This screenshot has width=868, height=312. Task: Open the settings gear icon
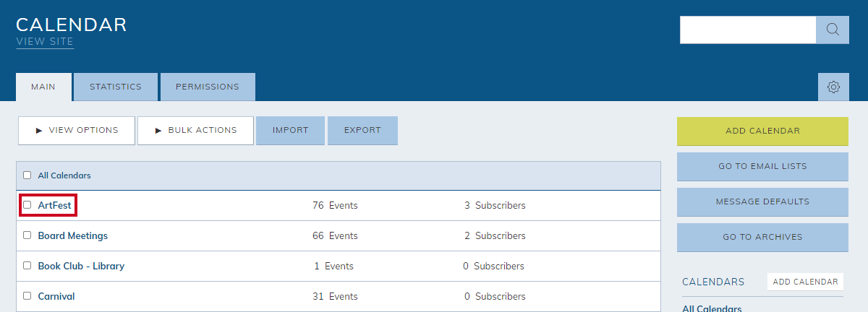coord(833,87)
